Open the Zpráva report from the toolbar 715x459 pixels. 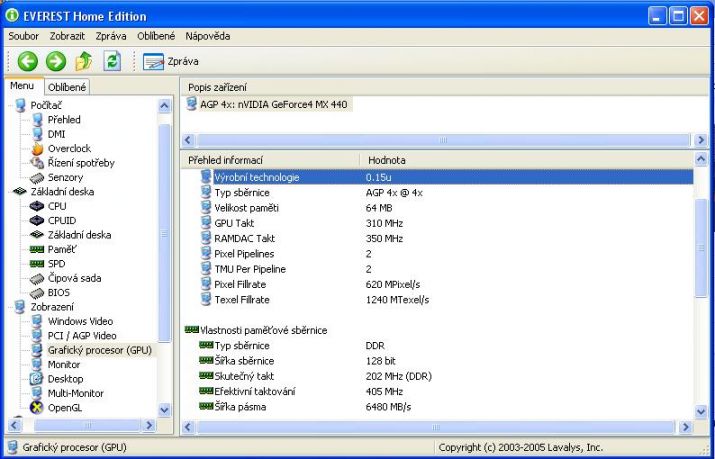[x=171, y=62]
